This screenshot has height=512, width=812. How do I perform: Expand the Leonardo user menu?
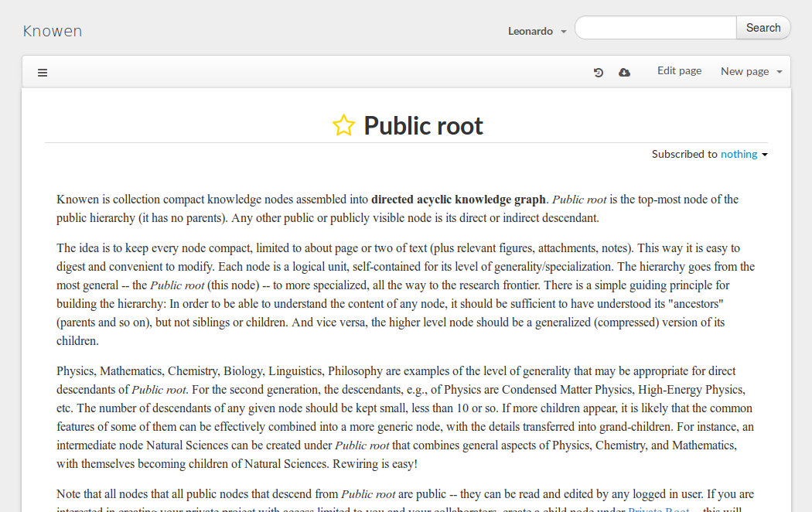pos(537,31)
